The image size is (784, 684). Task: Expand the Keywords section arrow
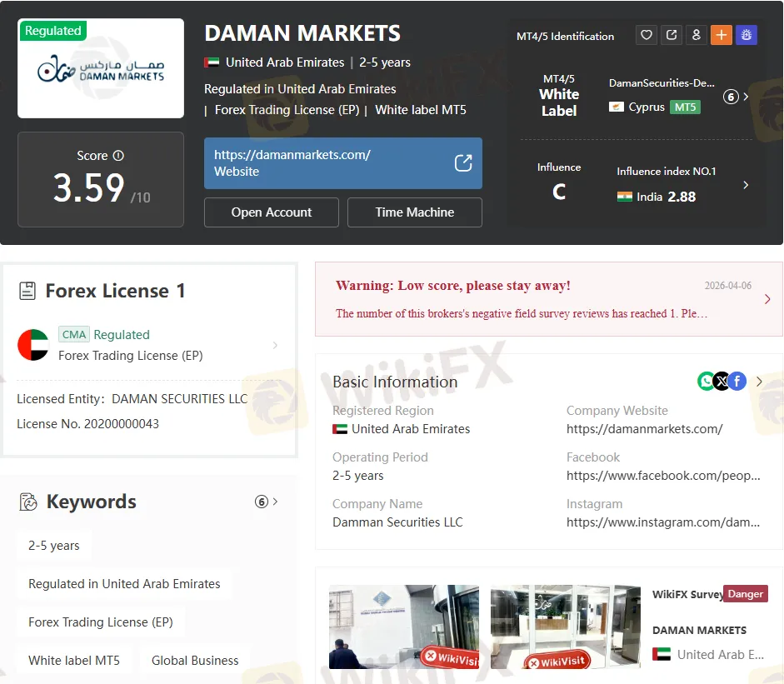click(x=275, y=502)
